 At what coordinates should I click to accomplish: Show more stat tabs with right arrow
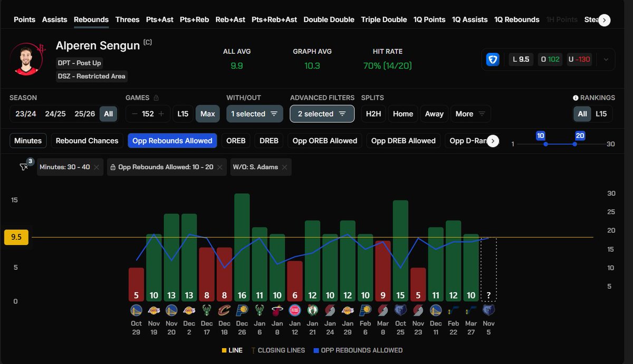(x=605, y=20)
